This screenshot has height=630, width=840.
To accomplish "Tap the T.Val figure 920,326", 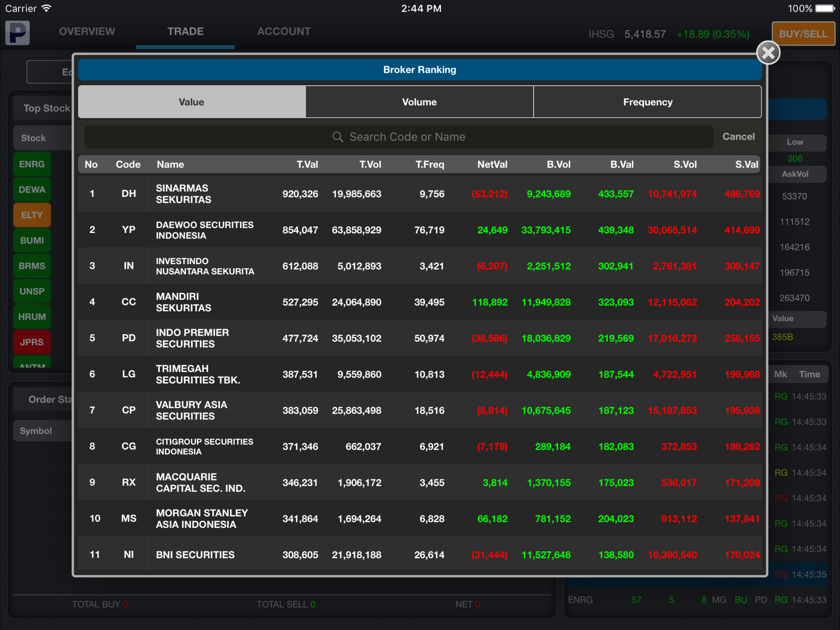I will point(300,194).
